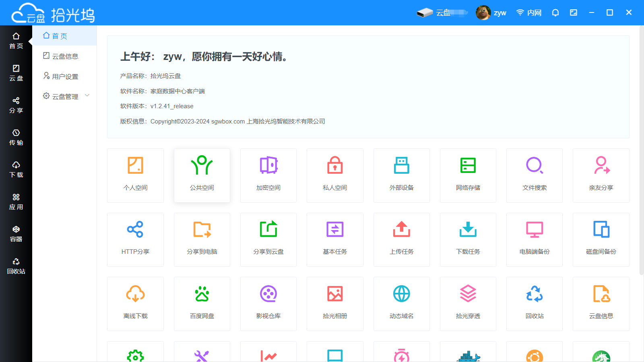Click the Docker whale icon tile

(x=468, y=352)
